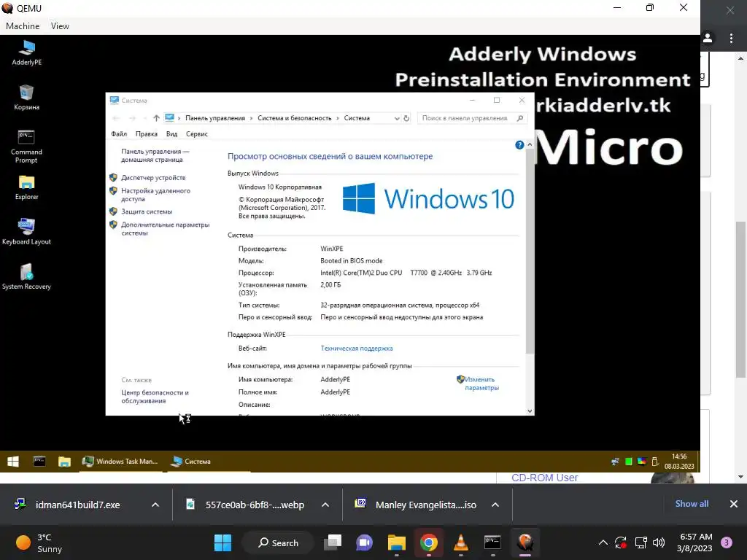Click the refresh icon in address bar
747x560 pixels.
pyautogui.click(x=406, y=118)
